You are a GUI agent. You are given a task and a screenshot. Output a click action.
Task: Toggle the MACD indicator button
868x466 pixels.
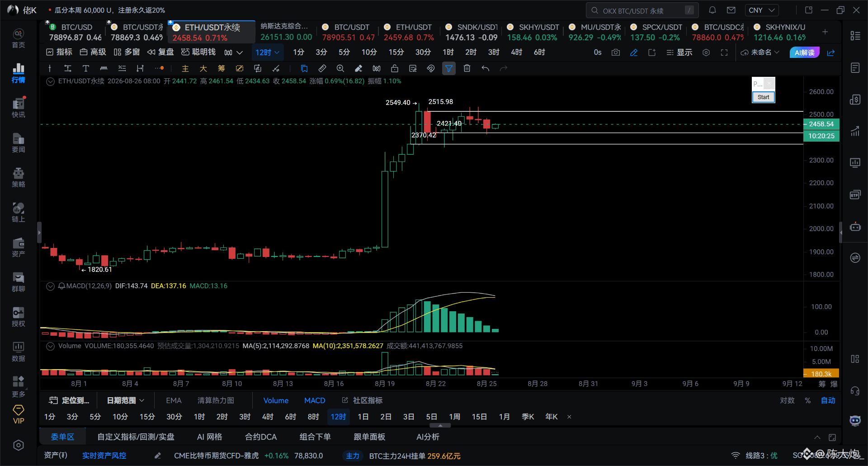315,400
